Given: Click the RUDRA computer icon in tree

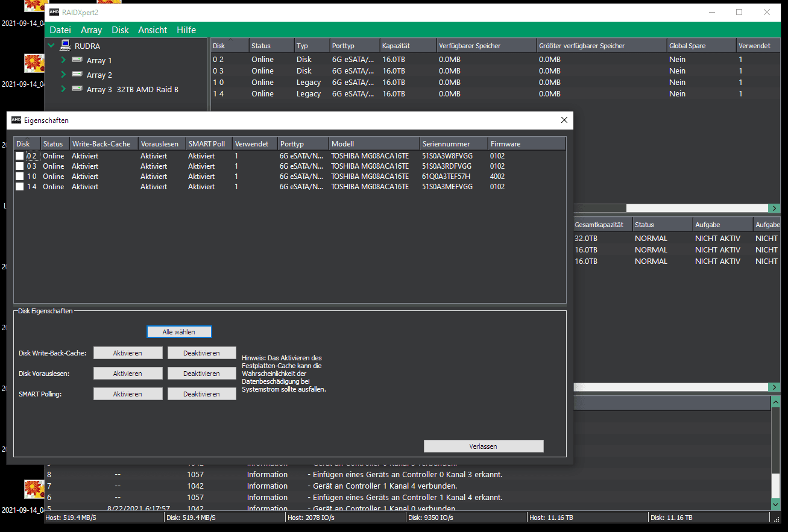Looking at the screenshot, I should click(66, 46).
